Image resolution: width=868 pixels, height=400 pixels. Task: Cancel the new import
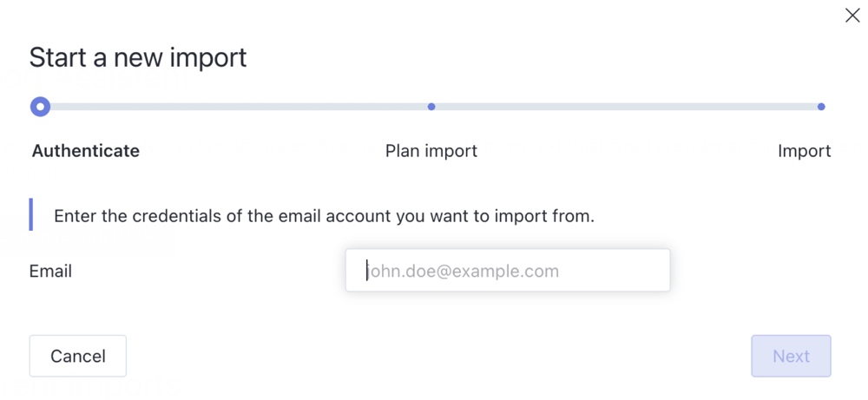click(x=78, y=356)
